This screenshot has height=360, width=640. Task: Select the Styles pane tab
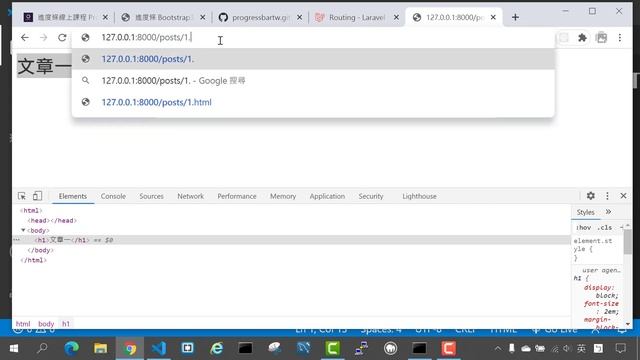tap(585, 212)
